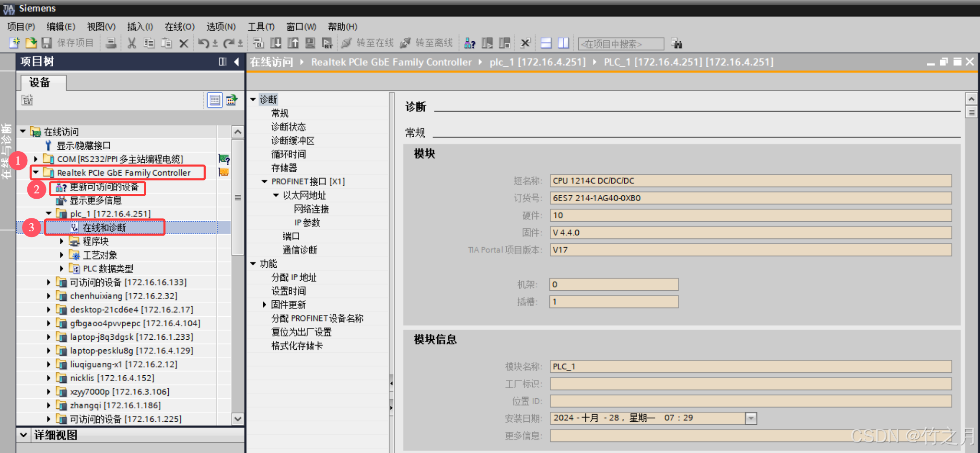Open an existing project with toolbar icon
The image size is (980, 453).
(x=31, y=43)
